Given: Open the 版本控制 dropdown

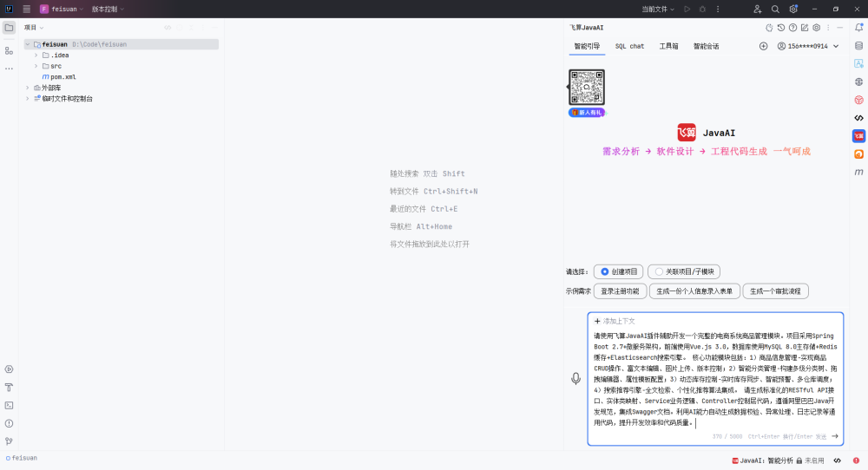Looking at the screenshot, I should click(108, 9).
